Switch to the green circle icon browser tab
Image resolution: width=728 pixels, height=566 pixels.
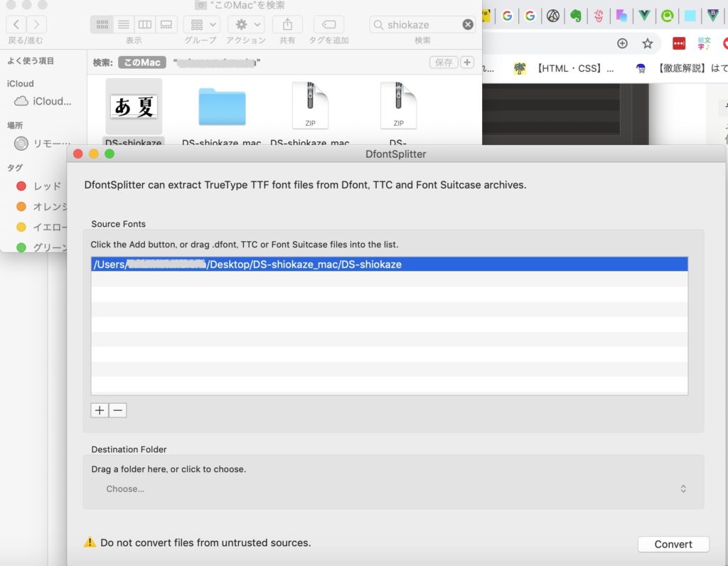(667, 16)
